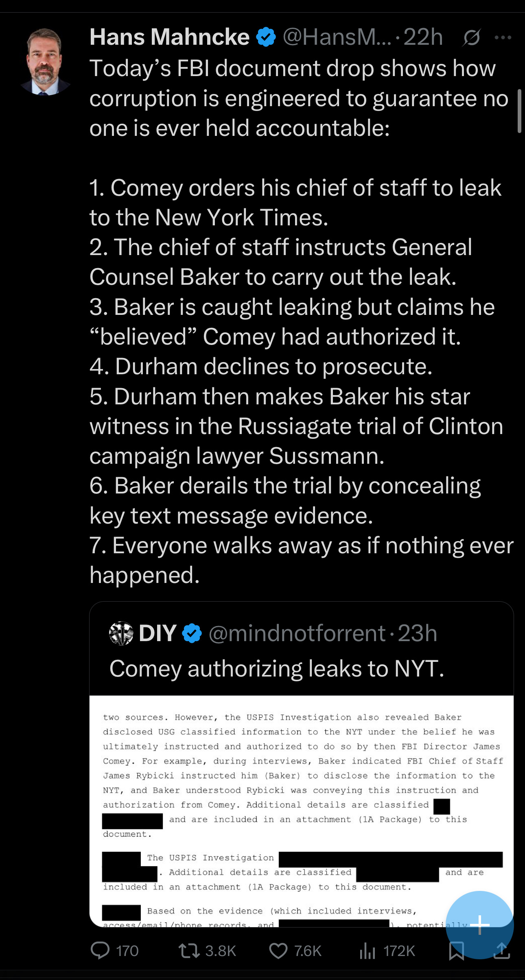Open the three-dot more options menu

(x=503, y=37)
